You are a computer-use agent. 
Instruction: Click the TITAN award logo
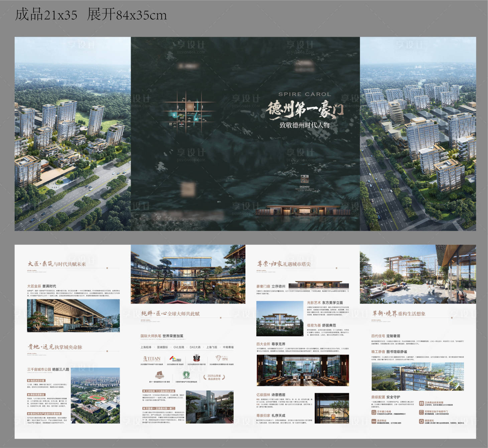point(152,358)
